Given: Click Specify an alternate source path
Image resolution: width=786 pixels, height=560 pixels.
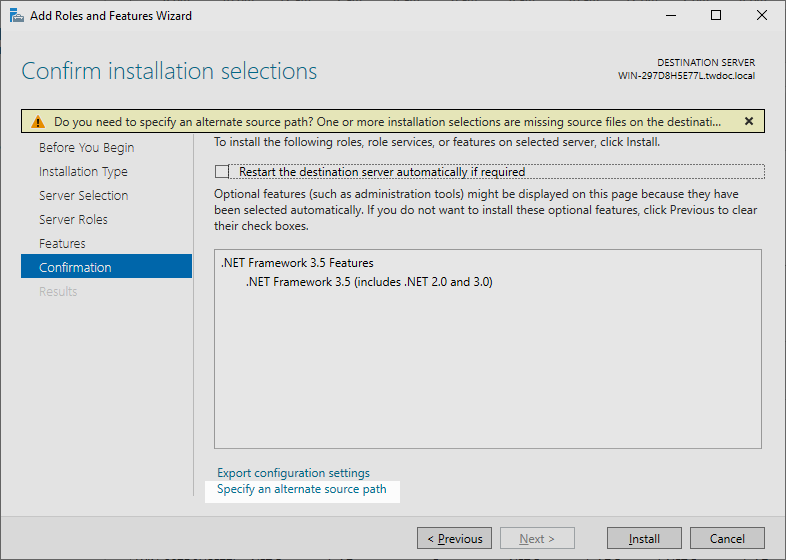Looking at the screenshot, I should point(301,490).
